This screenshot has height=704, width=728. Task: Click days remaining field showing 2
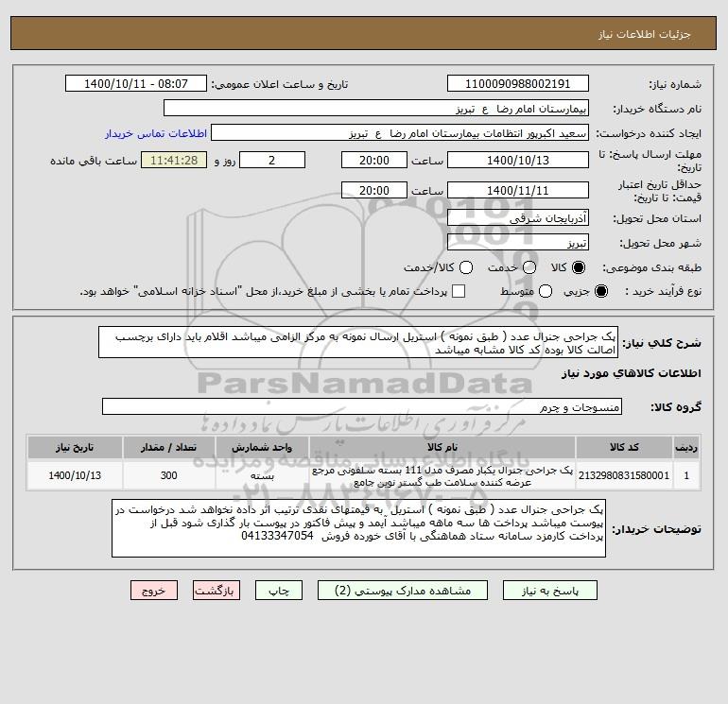click(272, 160)
